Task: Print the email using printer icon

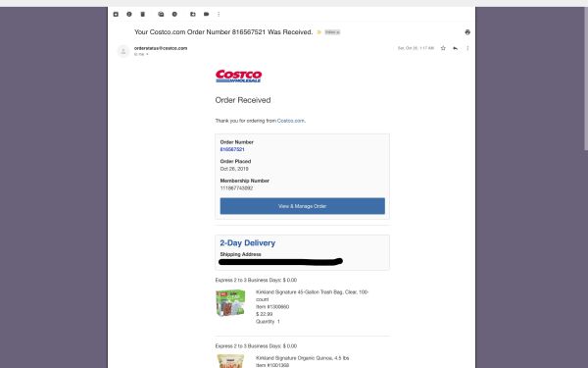Action: [467, 32]
